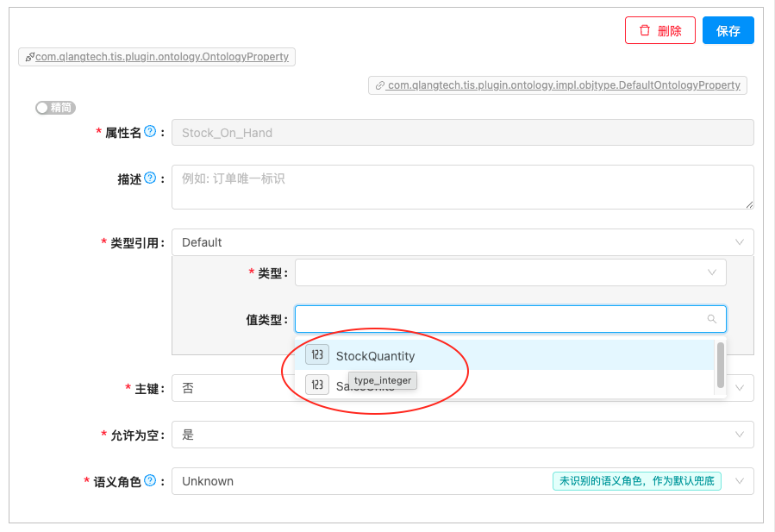
Task: Click the help icon next to 描述
Action: (150, 178)
